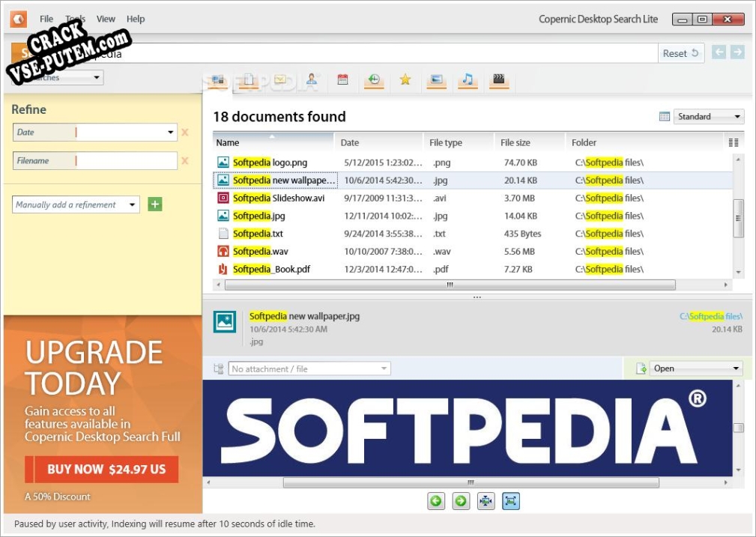The height and width of the screenshot is (537, 756).
Task: Filter results by Pictures icon
Action: (x=436, y=80)
